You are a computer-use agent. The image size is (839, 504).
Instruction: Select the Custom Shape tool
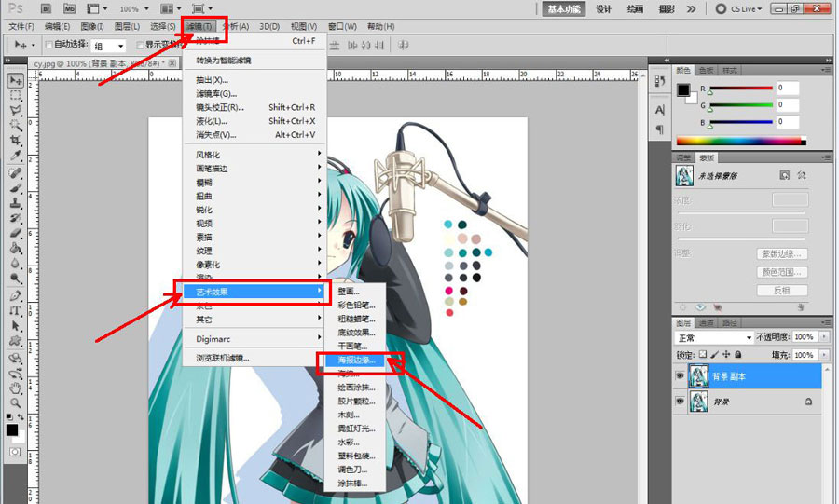(x=16, y=340)
